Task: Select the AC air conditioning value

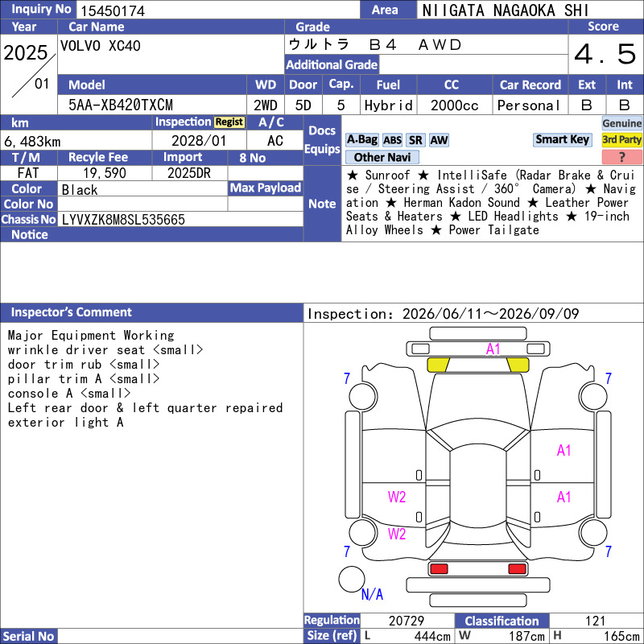Action: click(275, 141)
